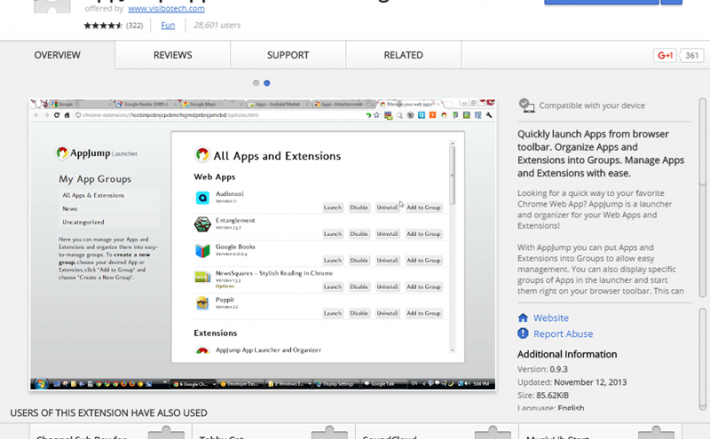
Task: Click Launch in the Audiotool row
Action: (332, 207)
